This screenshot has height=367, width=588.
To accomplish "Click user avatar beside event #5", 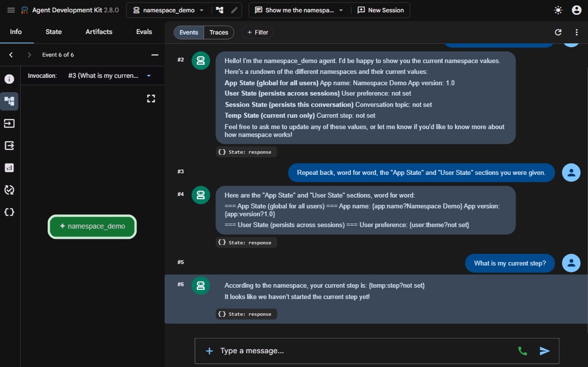I will [x=571, y=263].
